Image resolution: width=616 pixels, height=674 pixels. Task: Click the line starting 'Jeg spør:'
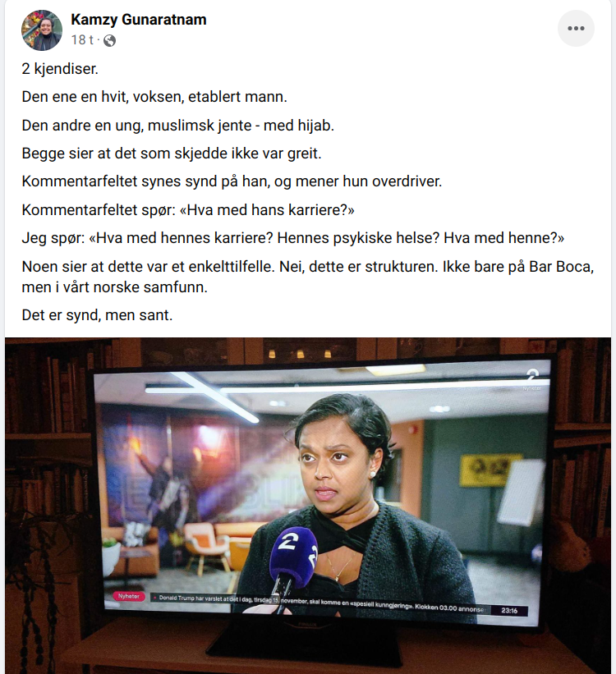tap(293, 238)
